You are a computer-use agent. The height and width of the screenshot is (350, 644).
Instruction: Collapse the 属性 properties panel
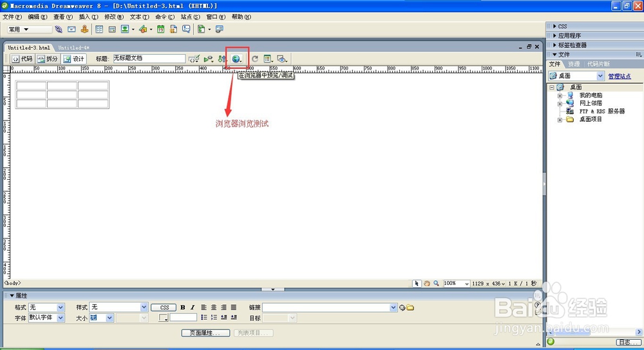tap(12, 296)
